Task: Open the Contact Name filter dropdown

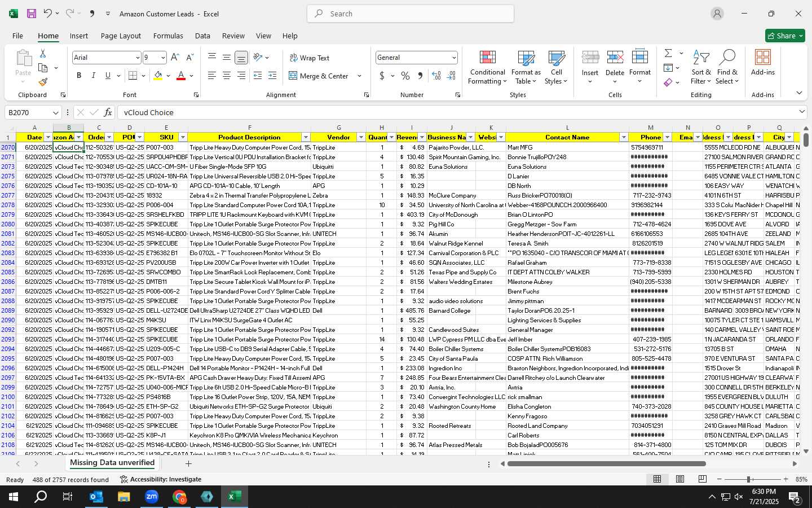Action: [624, 137]
